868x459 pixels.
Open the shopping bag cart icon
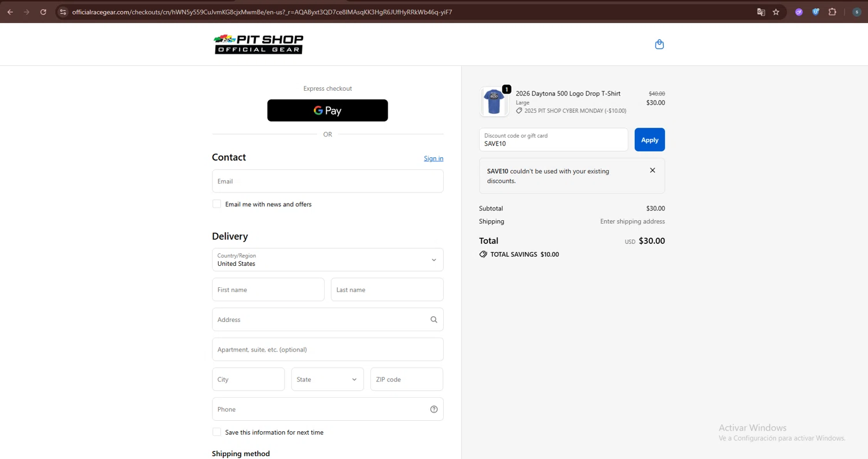(x=659, y=45)
